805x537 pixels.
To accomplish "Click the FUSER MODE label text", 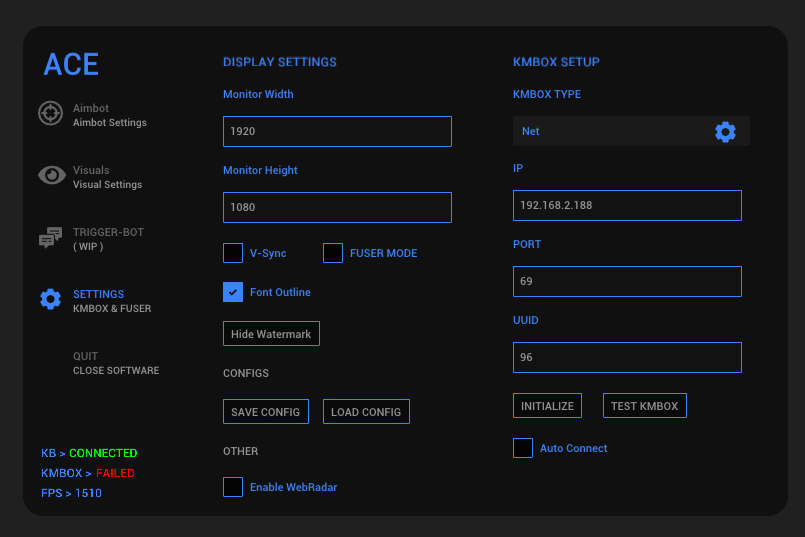I will [x=384, y=253].
